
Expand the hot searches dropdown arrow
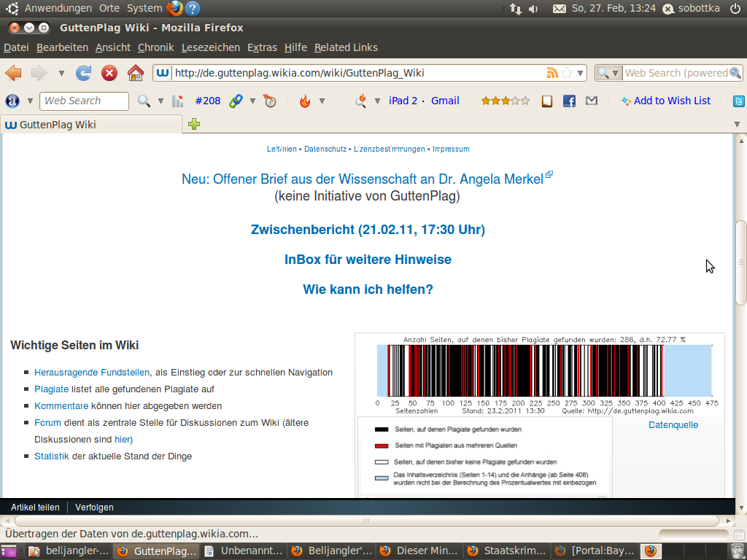[377, 101]
